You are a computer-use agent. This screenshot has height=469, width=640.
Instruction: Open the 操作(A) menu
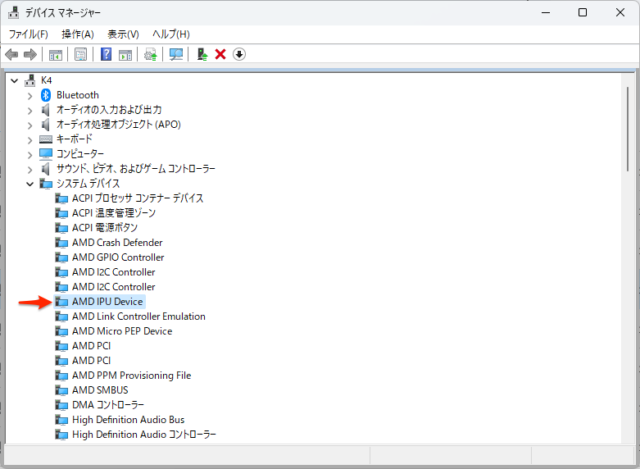[77, 34]
